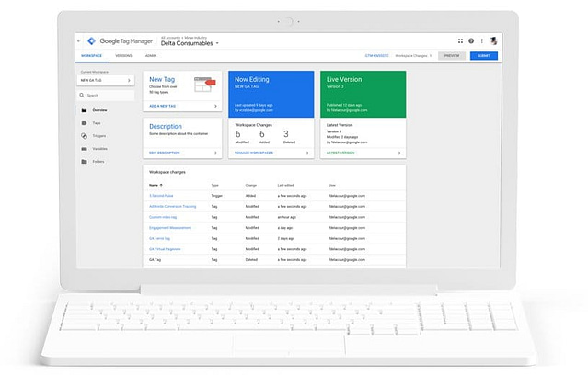
Task: Click the '2 days ago' last edited cell
Action: point(286,238)
